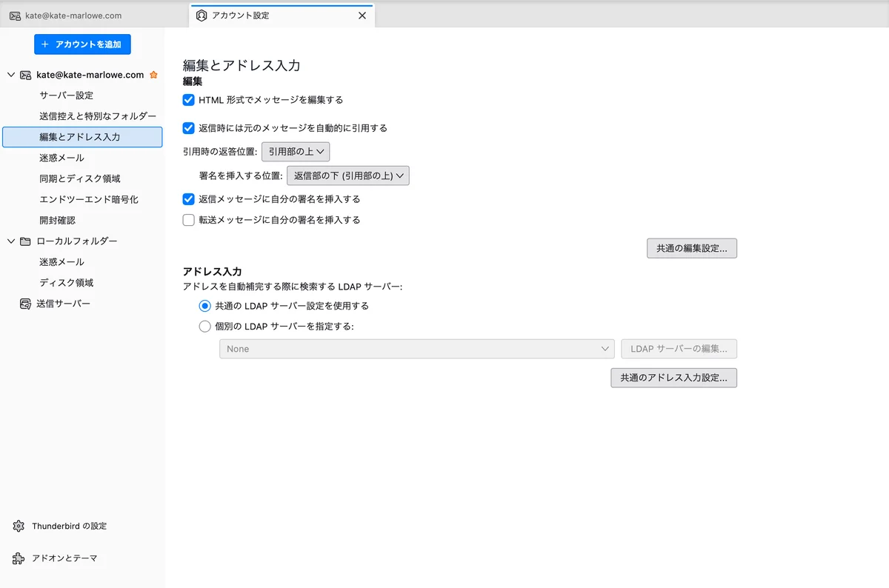Select 個別の LDAP サーバーを指定する radio

(x=205, y=326)
